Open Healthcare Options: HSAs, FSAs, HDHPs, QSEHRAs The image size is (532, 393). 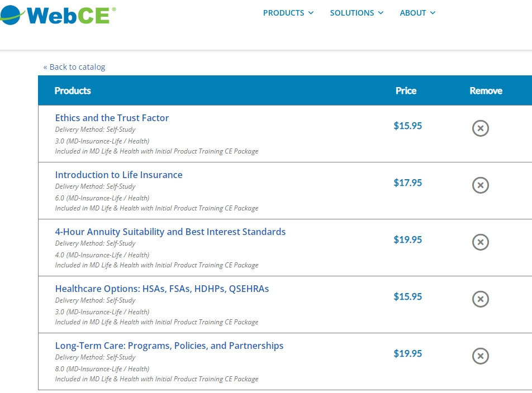tap(161, 289)
